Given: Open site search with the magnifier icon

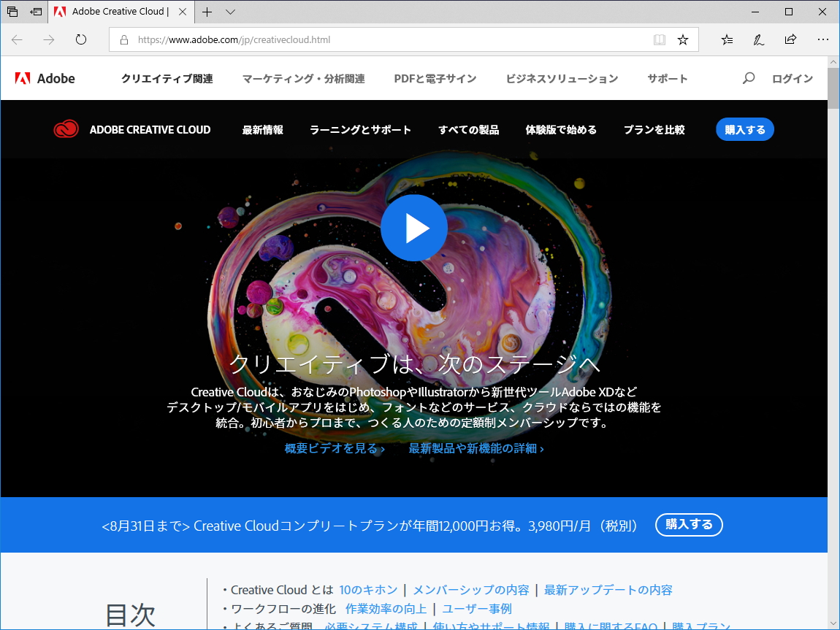Looking at the screenshot, I should (748, 78).
